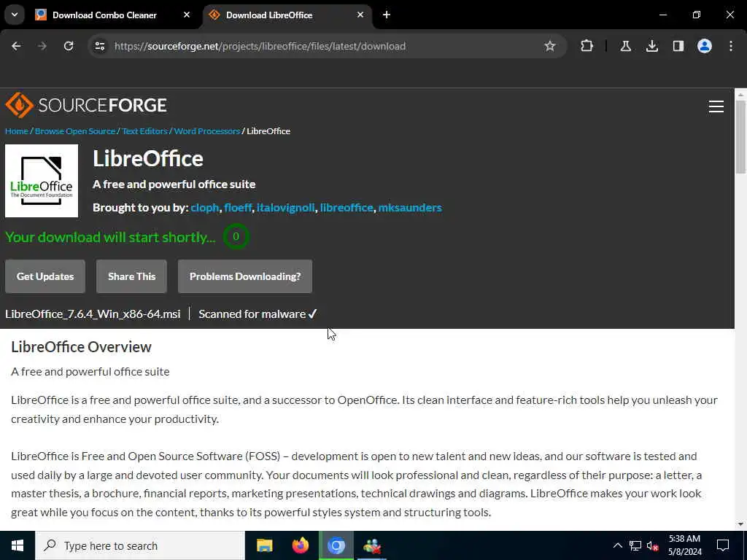Open the tab search dropdown arrow
This screenshot has width=747, height=560.
point(15,15)
